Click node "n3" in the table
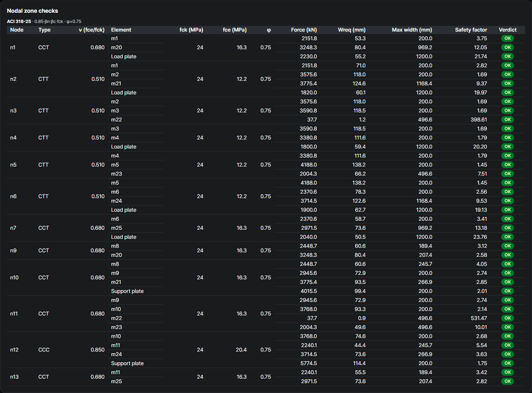This screenshot has height=393, width=532. pyautogui.click(x=13, y=111)
